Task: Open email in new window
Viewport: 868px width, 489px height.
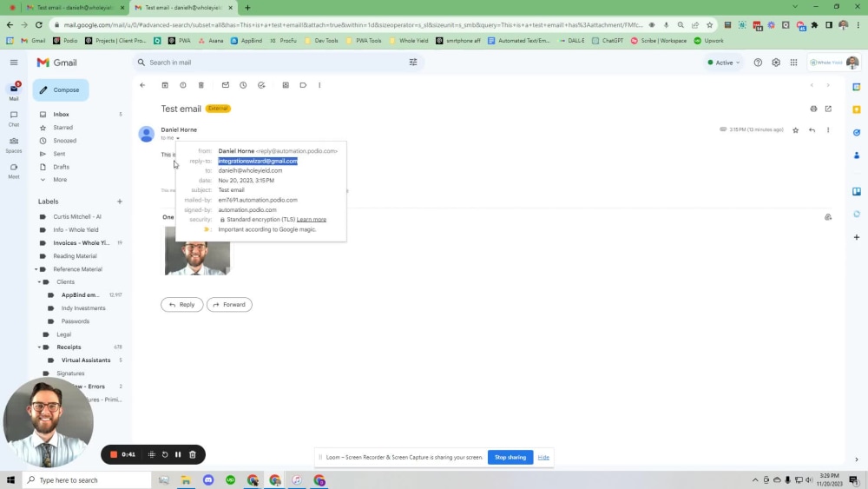Action: click(828, 109)
